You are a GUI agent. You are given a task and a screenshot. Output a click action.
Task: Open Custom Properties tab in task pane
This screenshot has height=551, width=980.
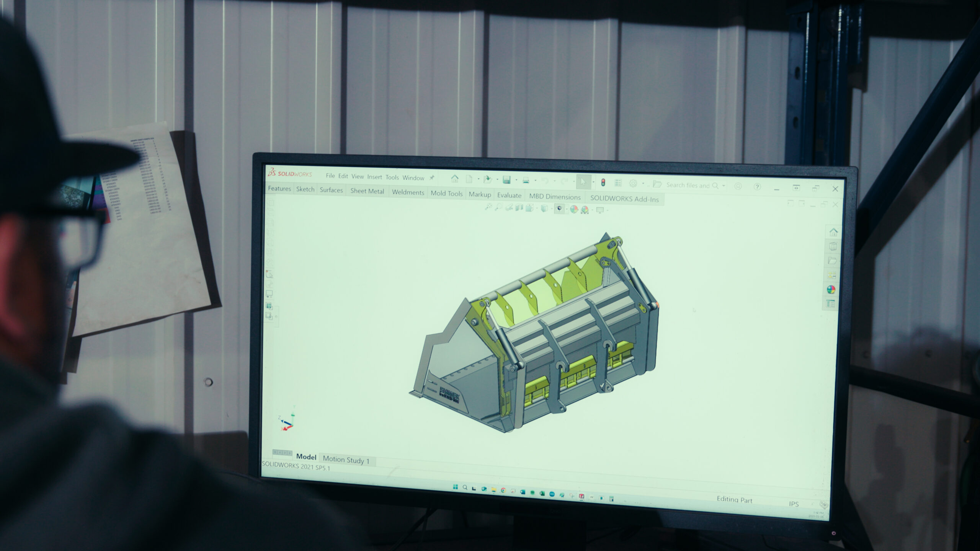tap(830, 304)
